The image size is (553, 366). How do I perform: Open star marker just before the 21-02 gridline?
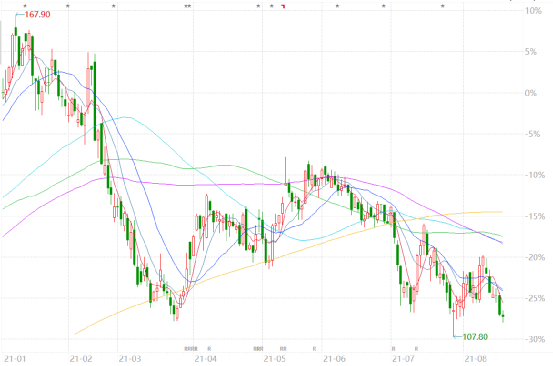68,6
